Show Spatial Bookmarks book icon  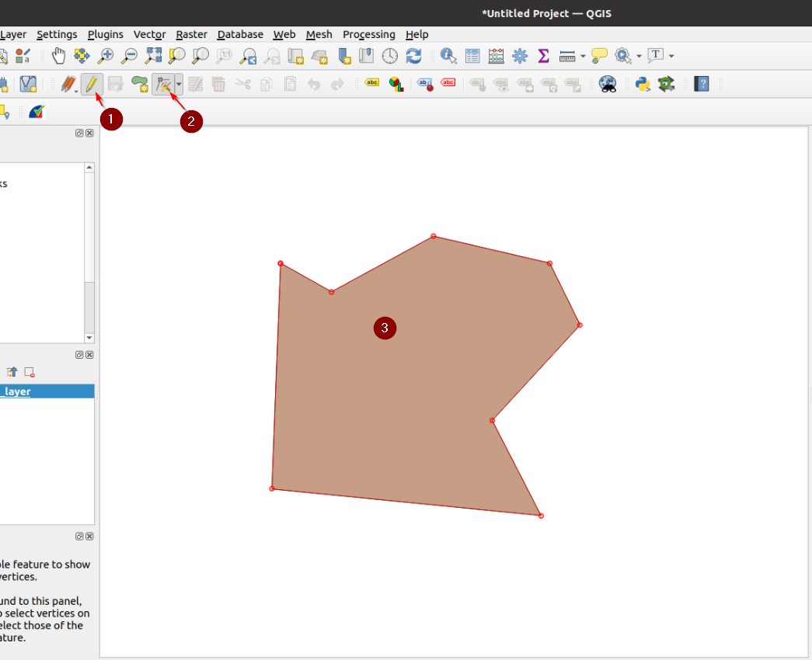point(367,55)
